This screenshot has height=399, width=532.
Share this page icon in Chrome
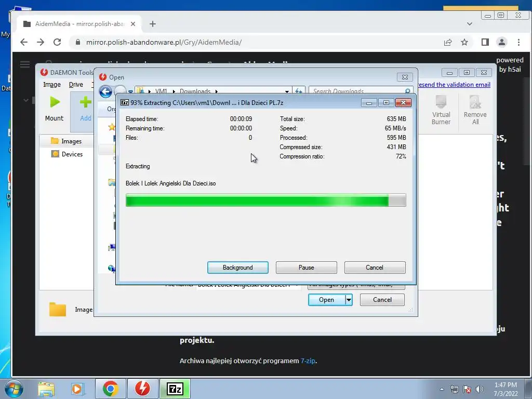click(x=447, y=42)
